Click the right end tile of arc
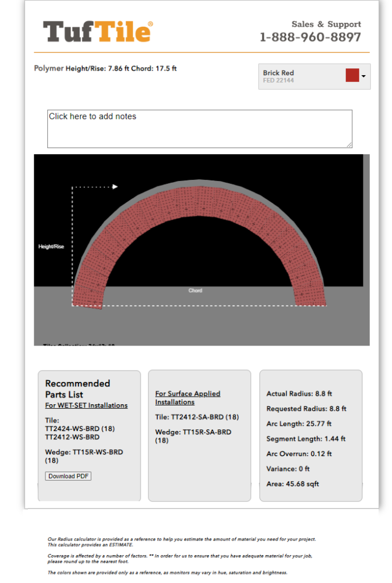Screen dimensions: 392x583 pyautogui.click(x=310, y=293)
